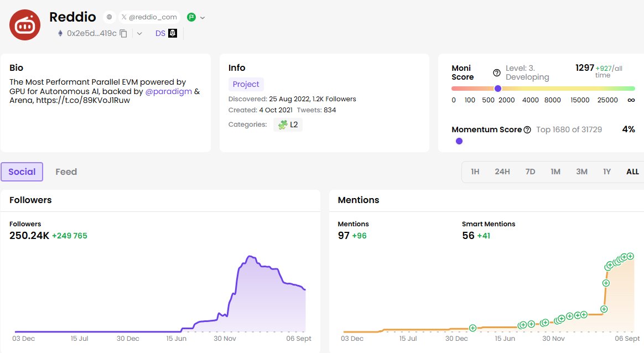The height and width of the screenshot is (353, 644).
Task: Switch to the Feed tab
Action: (x=66, y=172)
